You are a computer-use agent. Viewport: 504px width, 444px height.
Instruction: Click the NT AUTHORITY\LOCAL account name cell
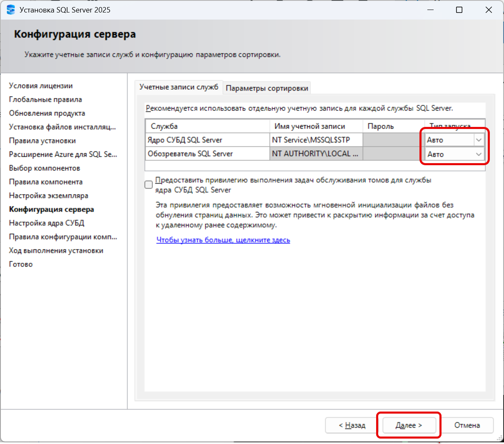click(x=316, y=154)
